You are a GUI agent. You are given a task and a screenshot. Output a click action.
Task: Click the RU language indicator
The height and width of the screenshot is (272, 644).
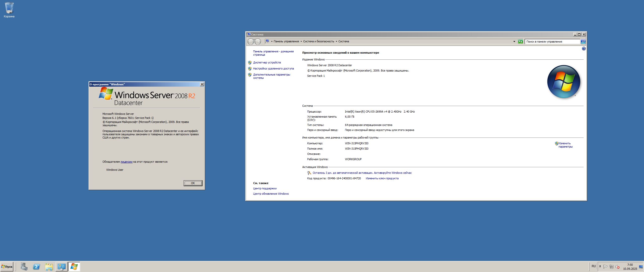(x=594, y=266)
